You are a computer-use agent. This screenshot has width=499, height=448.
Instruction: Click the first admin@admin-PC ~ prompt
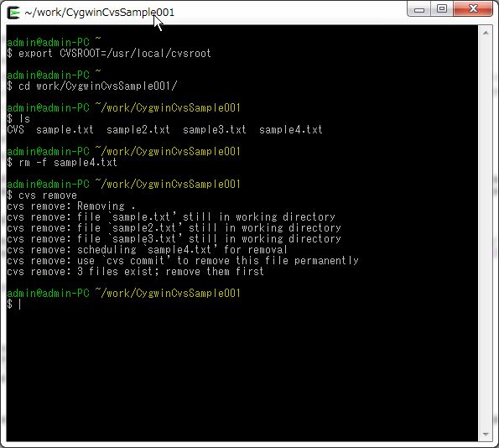click(54, 42)
